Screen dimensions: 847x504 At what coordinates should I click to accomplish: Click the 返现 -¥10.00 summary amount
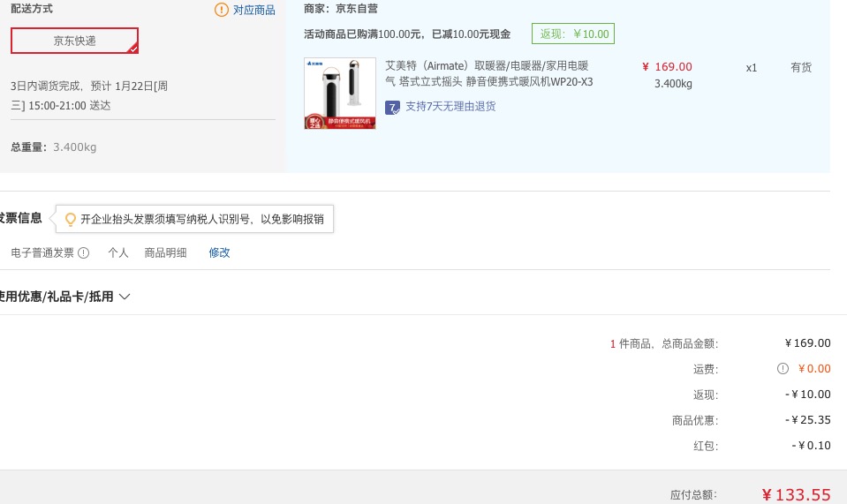807,395
